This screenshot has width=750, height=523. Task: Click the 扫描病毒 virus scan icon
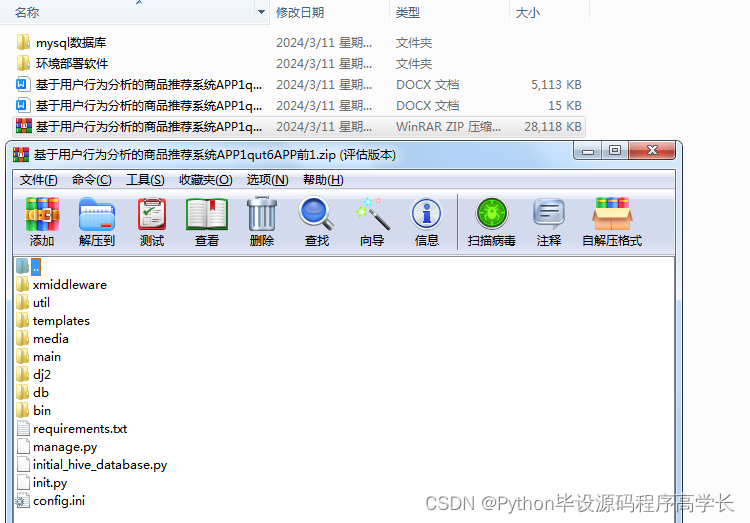[491, 214]
